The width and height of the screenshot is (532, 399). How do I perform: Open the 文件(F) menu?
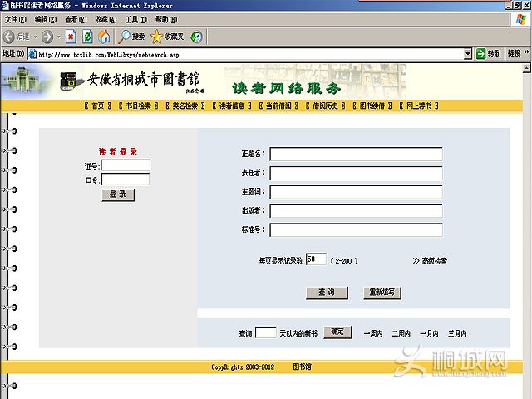point(16,19)
